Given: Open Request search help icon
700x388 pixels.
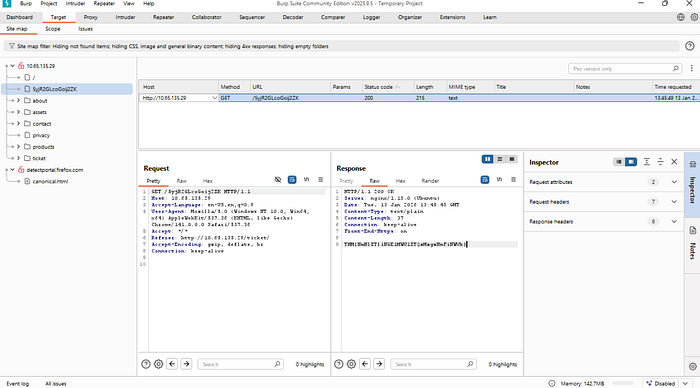Looking at the screenshot, I should pyautogui.click(x=146, y=364).
